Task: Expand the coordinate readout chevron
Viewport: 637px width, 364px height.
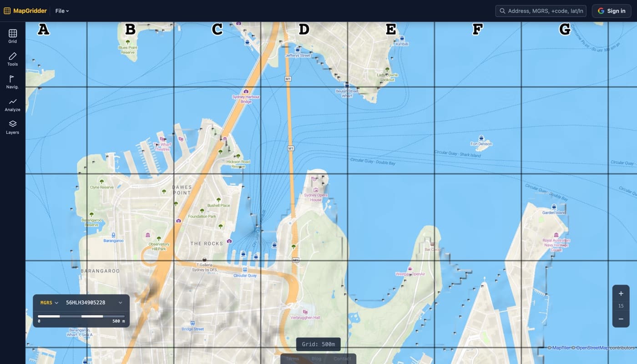Action: click(x=120, y=303)
